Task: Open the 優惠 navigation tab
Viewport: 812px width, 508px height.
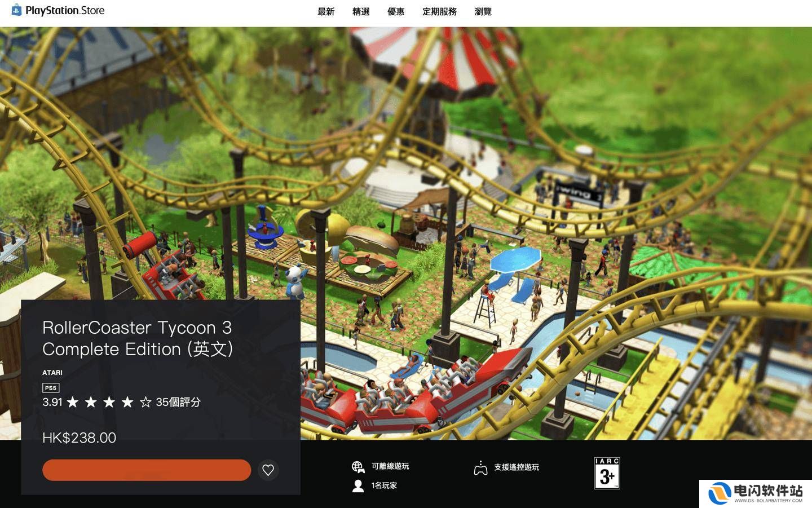Action: [396, 11]
